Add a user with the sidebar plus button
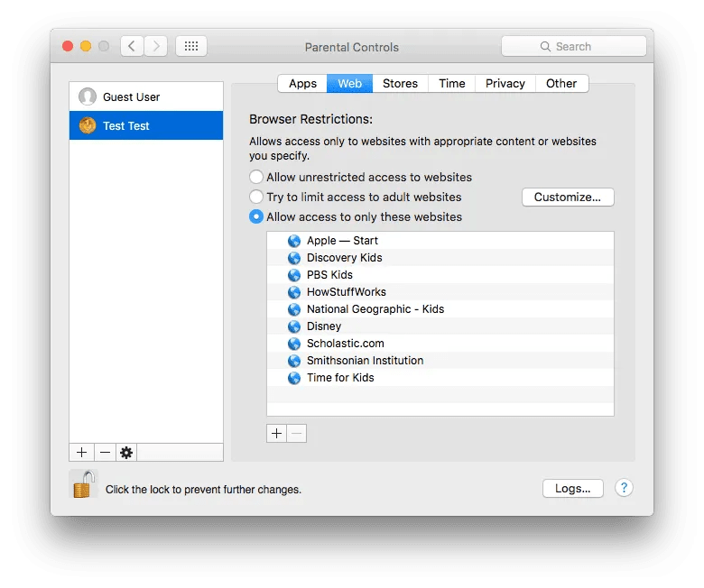Viewport: 704px width, 588px height. [82, 452]
